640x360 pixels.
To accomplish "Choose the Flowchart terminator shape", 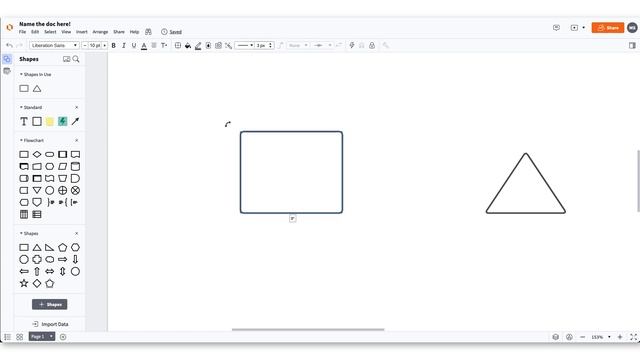I will coord(49,154).
